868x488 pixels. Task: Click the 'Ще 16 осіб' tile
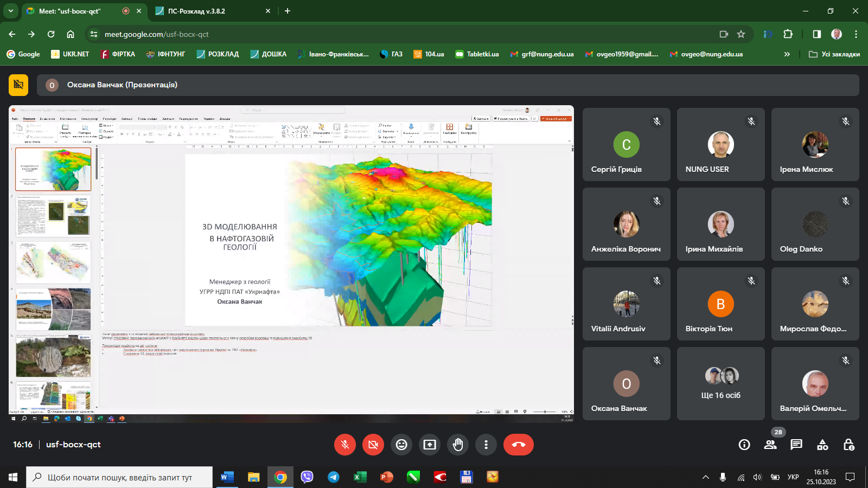click(720, 384)
